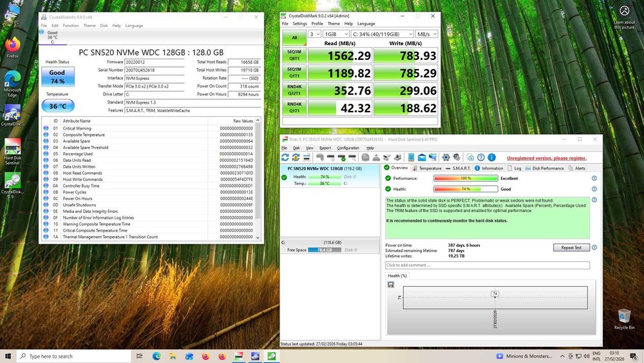644x363 pixels.
Task: Click the Overview tab in Sentinel
Action: tap(396, 168)
